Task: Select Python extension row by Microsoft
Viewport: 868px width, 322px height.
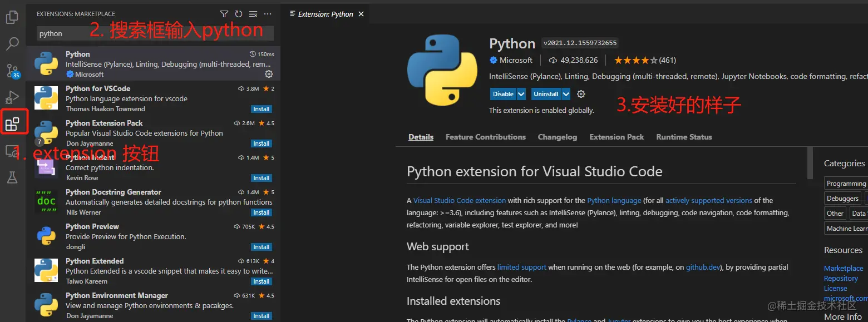Action: 153,63
